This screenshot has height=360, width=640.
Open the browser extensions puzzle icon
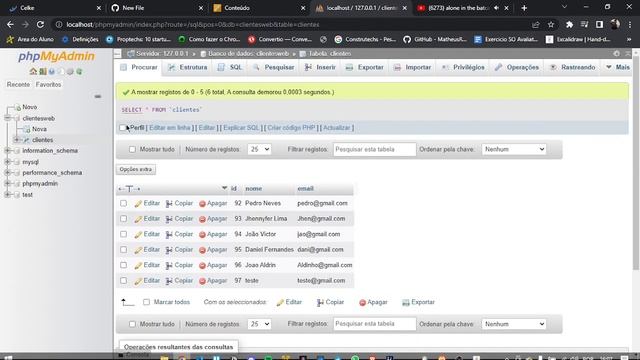coord(569,24)
